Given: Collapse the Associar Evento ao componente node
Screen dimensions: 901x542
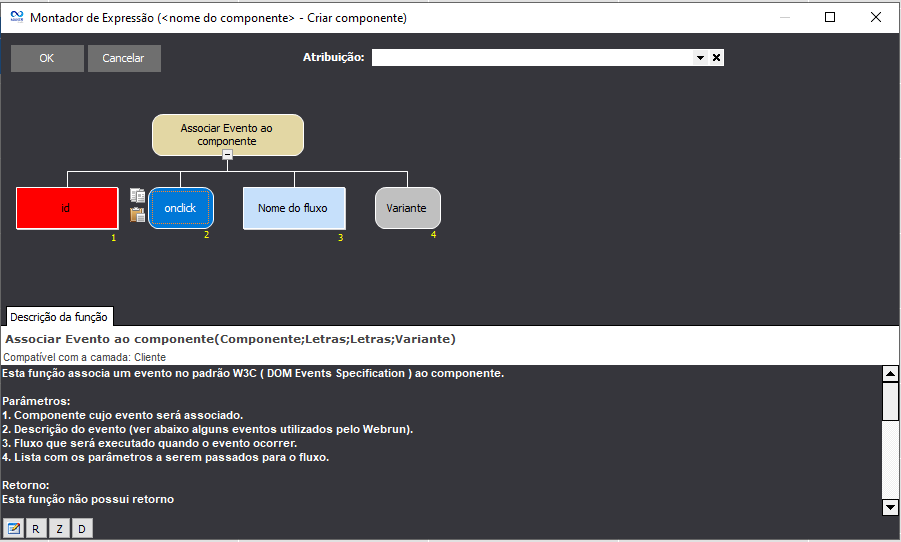Looking at the screenshot, I should click(x=228, y=154).
